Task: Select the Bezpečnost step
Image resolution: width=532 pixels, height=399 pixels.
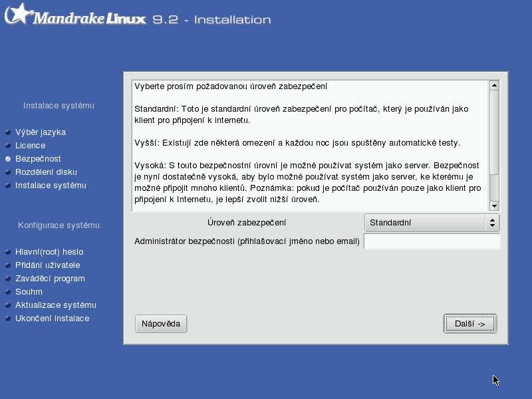Action: coord(38,159)
